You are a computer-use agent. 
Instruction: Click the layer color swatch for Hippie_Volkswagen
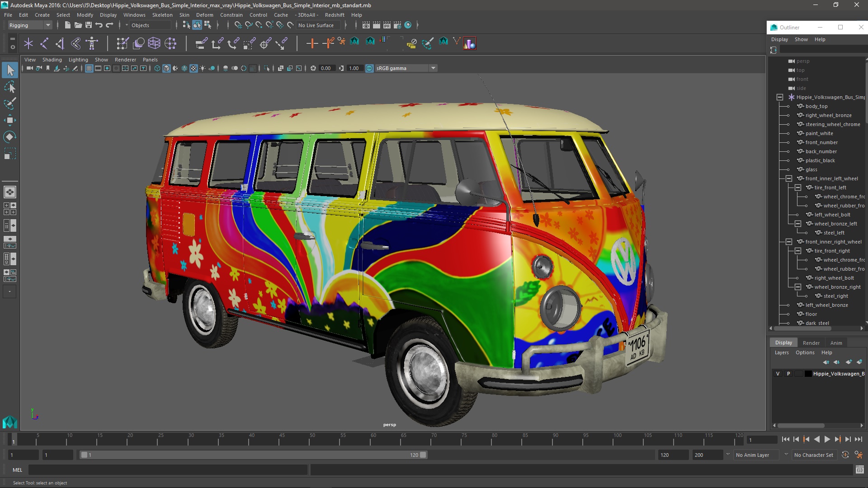coord(808,374)
